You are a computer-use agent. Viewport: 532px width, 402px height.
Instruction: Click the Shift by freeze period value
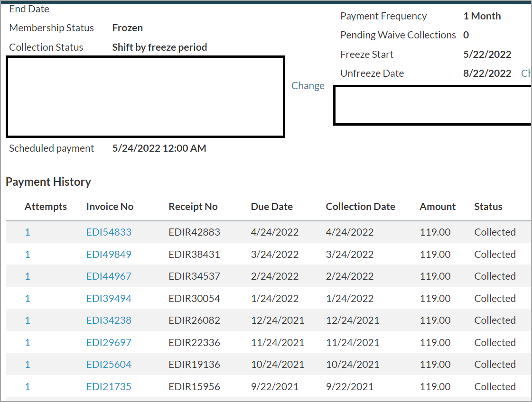tap(159, 47)
